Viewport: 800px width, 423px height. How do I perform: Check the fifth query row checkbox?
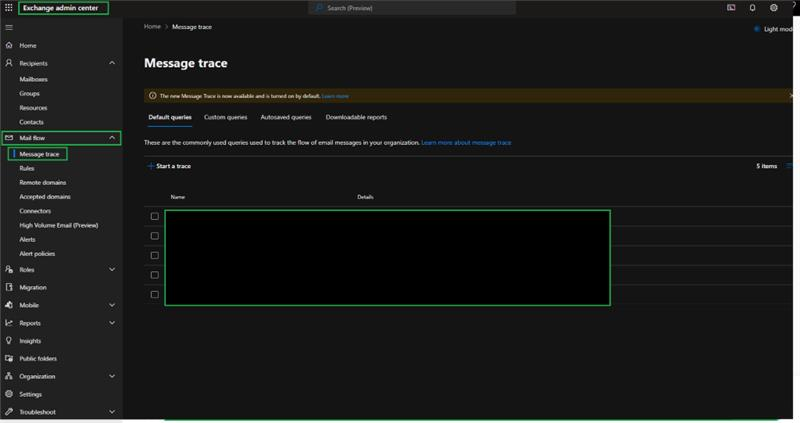pyautogui.click(x=155, y=294)
